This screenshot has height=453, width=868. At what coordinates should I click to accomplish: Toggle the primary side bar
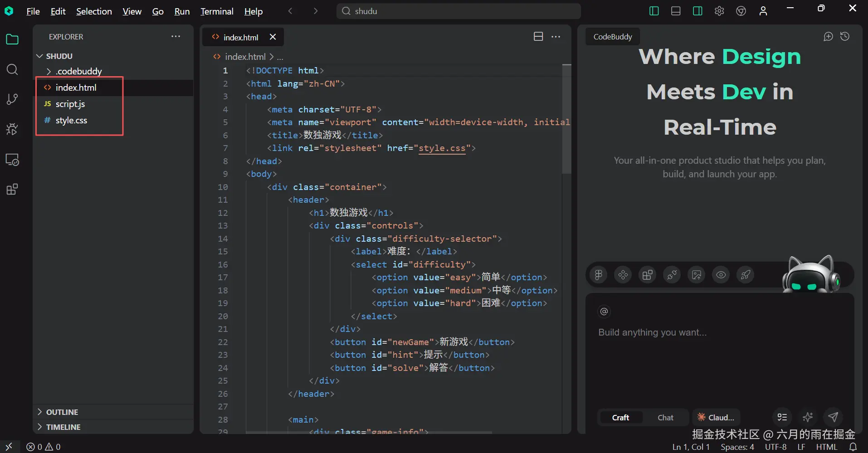[x=654, y=11]
